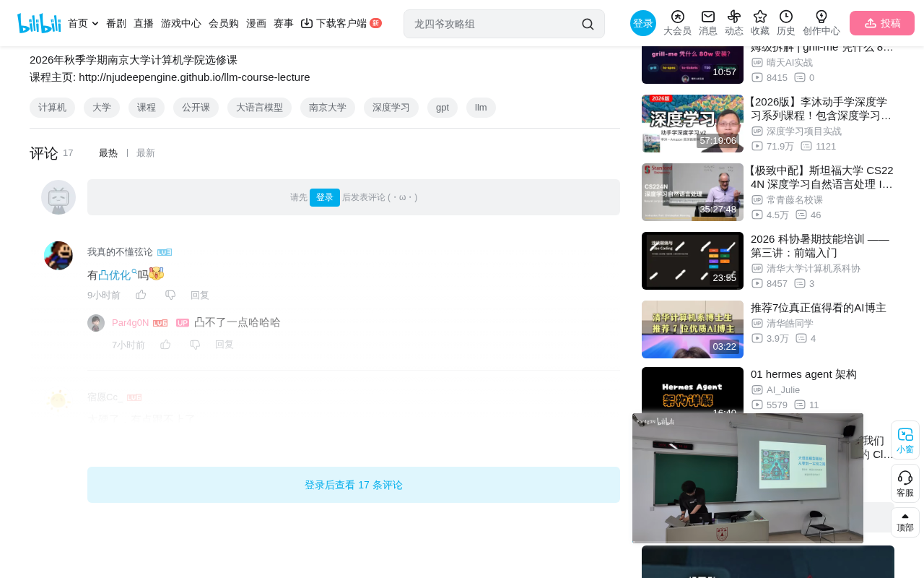Open the 01 hermes agent 架构 video title

[x=803, y=374]
